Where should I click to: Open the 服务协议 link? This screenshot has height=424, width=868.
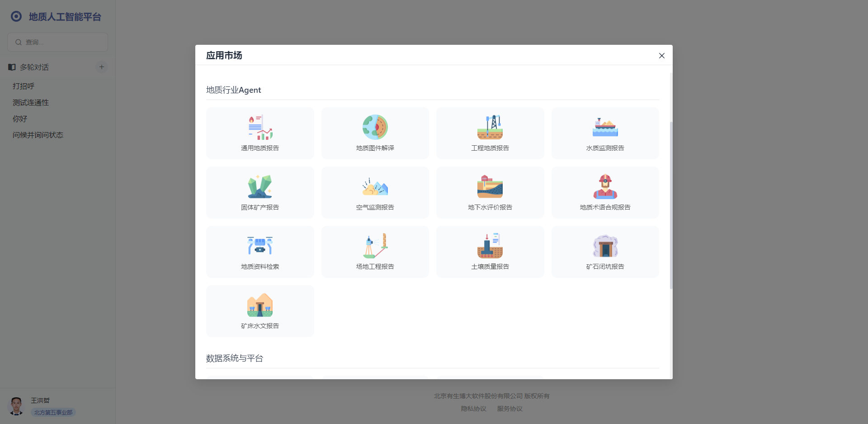[x=509, y=409]
